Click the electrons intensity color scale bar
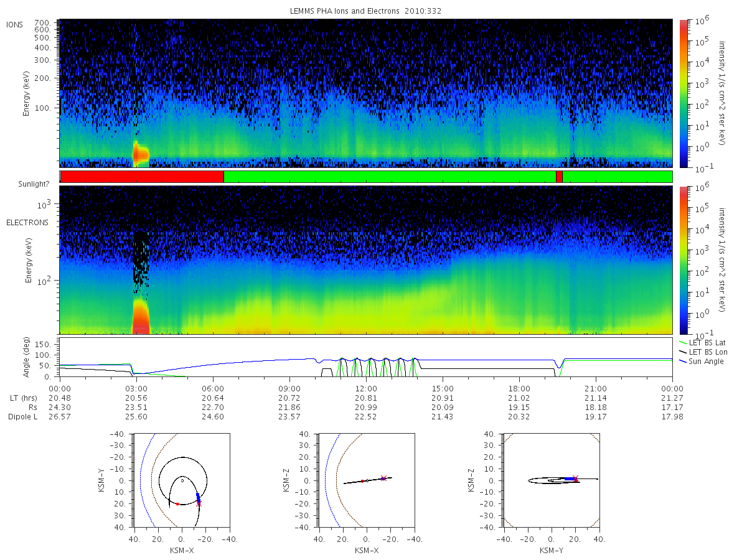747x560 pixels. coord(684,260)
